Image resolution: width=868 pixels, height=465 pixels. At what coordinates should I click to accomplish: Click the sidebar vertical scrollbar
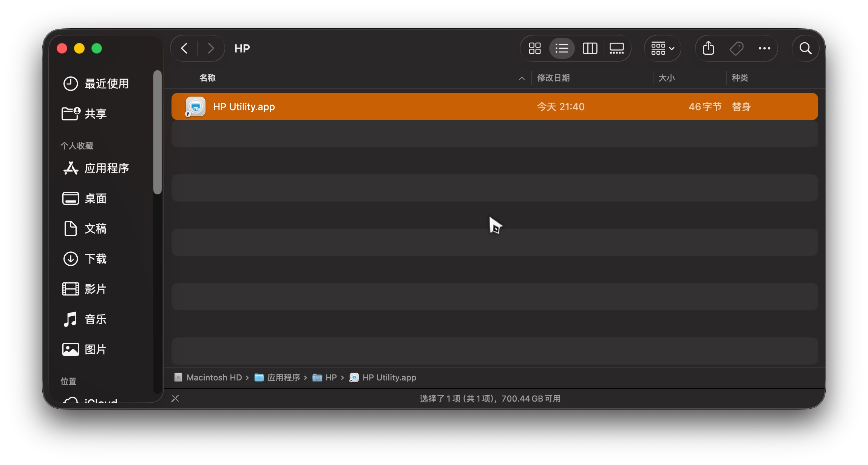158,132
